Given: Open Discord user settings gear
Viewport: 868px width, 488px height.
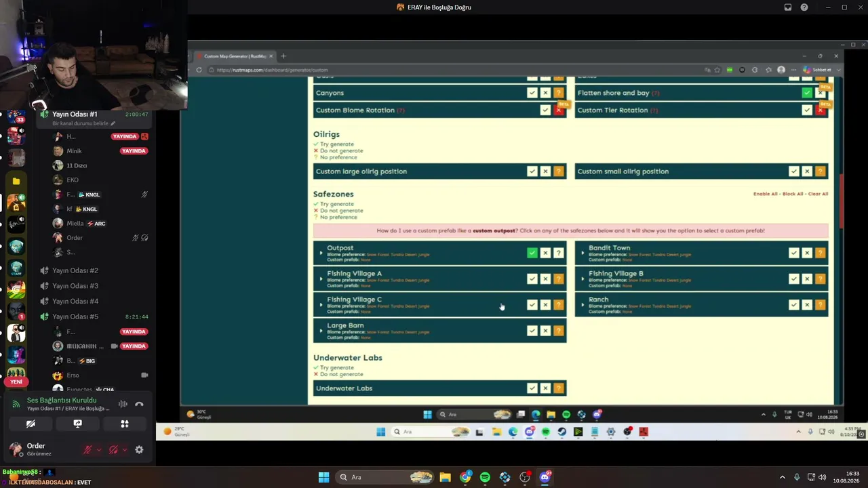Looking at the screenshot, I should (139, 449).
